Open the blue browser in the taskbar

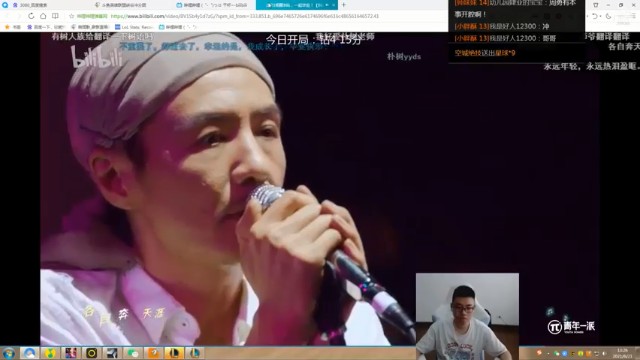point(29,353)
